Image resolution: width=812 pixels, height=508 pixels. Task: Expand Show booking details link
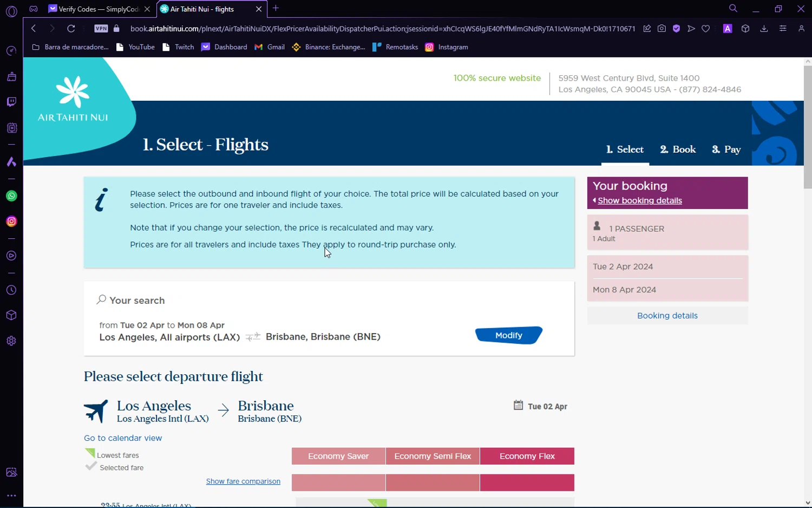[639, 200]
